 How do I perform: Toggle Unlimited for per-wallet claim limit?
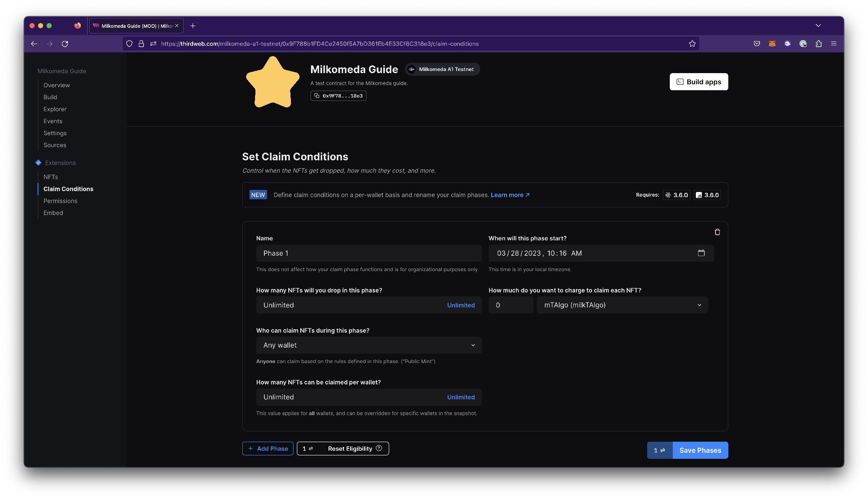pos(460,397)
